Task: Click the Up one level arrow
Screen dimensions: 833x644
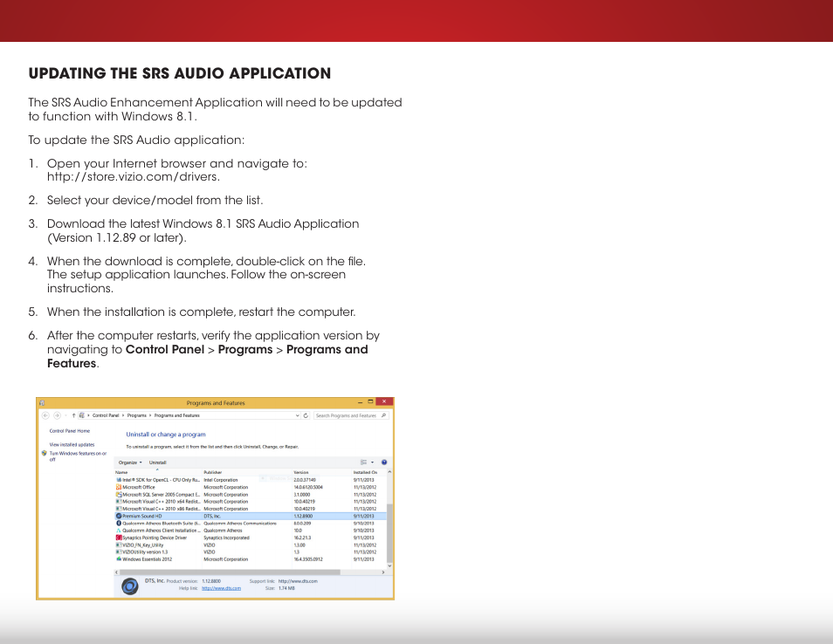Action: coord(74,415)
